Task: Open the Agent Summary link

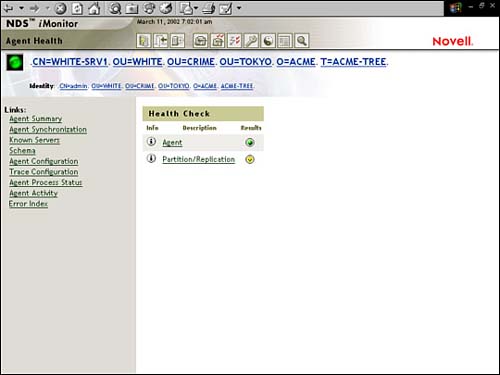Action: [x=36, y=119]
